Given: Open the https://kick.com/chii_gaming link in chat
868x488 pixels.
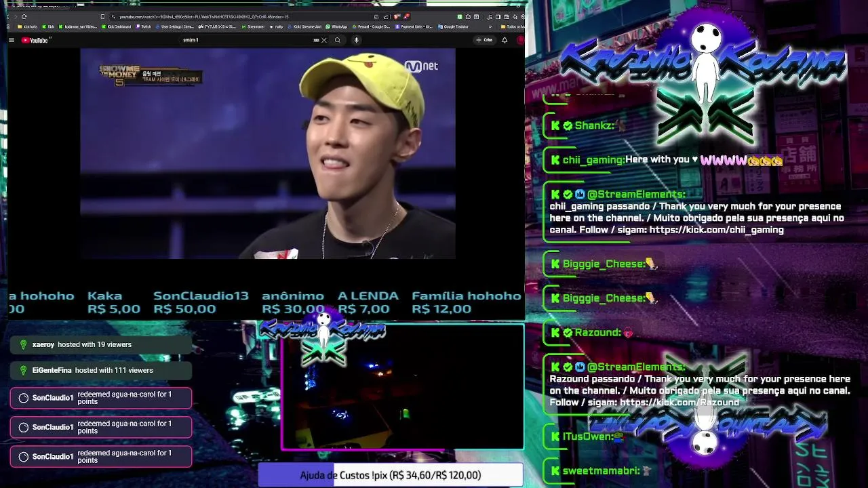Looking at the screenshot, I should click(716, 230).
